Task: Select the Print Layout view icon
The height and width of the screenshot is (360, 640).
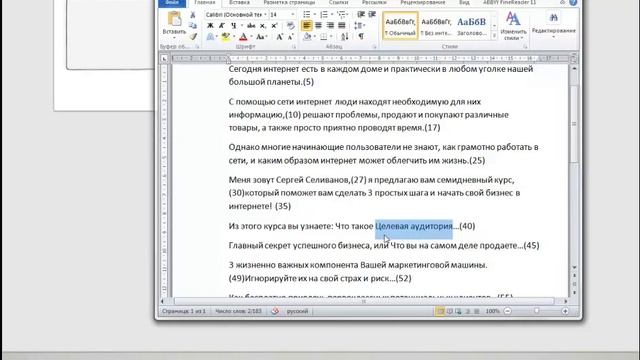Action: click(x=440, y=311)
